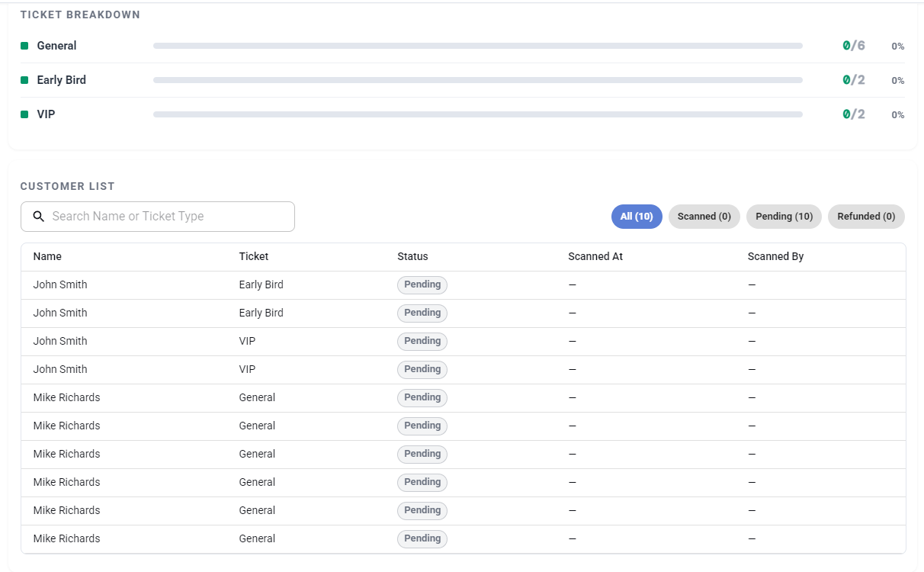Click the Scanned At column header
This screenshot has width=924, height=572.
(x=595, y=256)
